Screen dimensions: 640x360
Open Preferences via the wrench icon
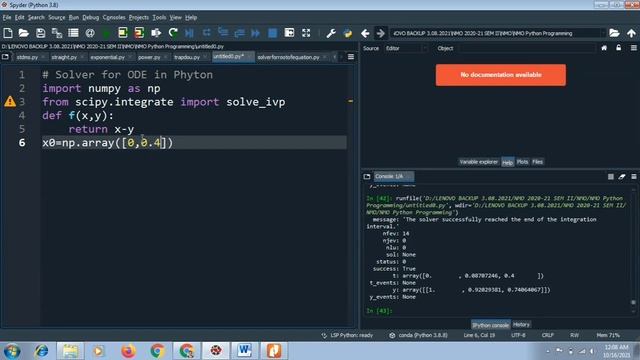click(331, 33)
